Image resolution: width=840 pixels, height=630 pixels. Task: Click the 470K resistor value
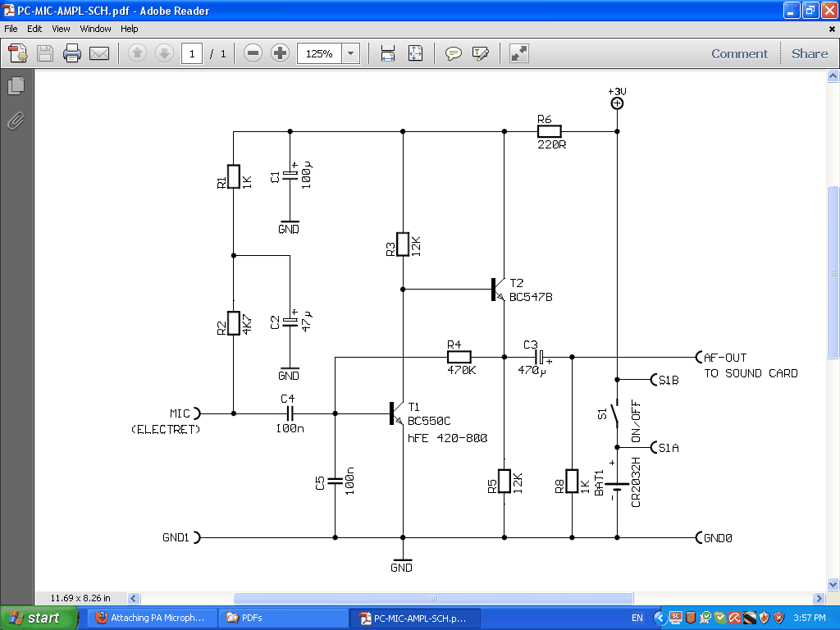pos(461,370)
